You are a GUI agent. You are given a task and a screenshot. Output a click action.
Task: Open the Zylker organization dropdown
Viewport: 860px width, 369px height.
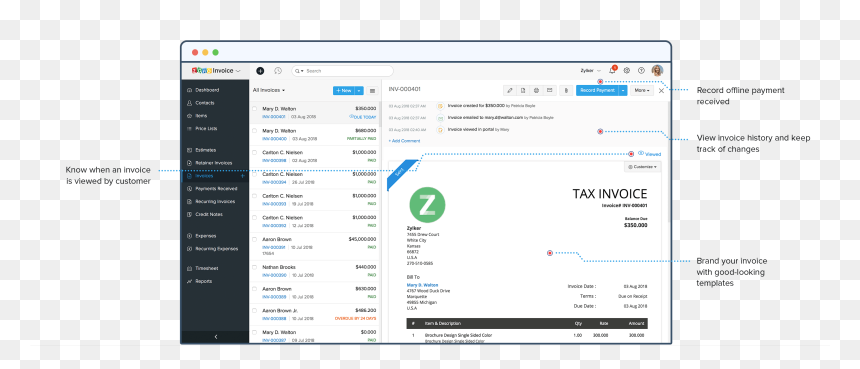[591, 71]
